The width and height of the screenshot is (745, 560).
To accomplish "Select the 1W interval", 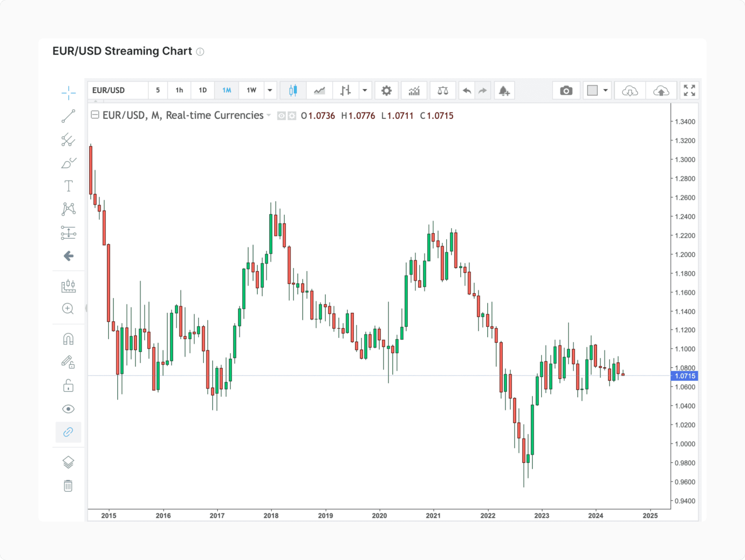I will click(251, 90).
